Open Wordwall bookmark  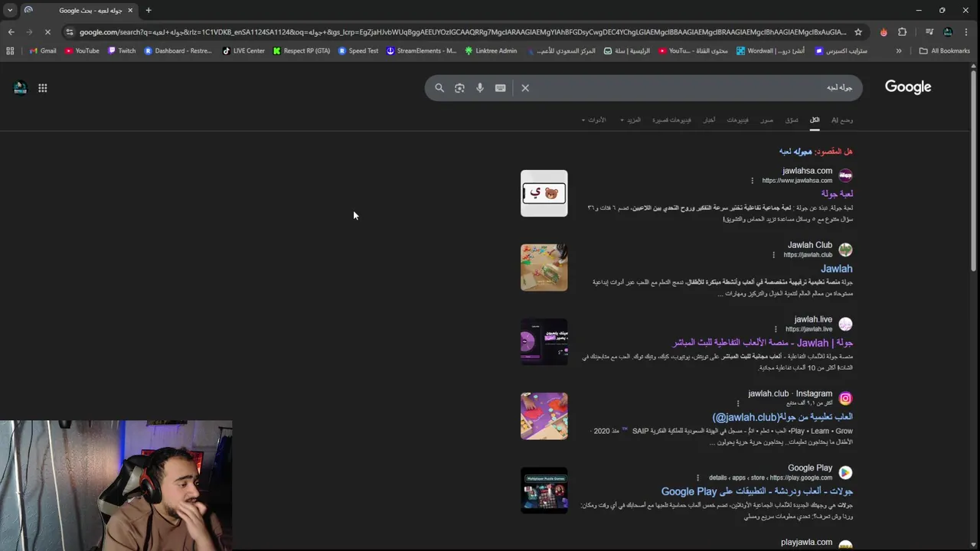point(770,51)
